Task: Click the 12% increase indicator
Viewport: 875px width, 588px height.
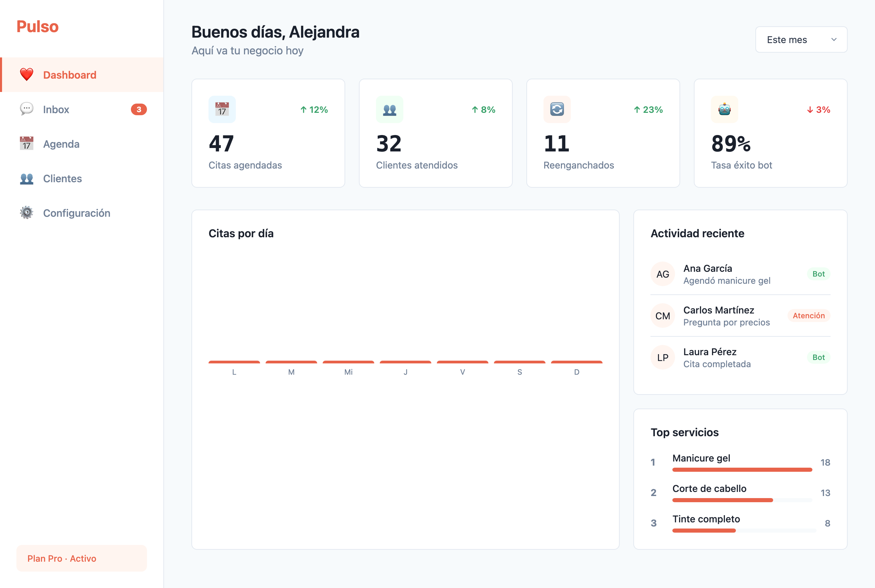Action: point(314,109)
